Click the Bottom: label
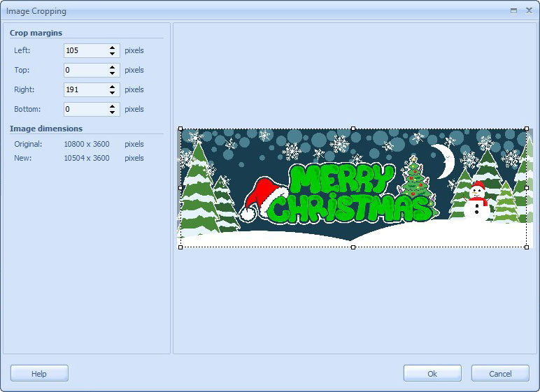This screenshot has height=392, width=540. click(27, 110)
